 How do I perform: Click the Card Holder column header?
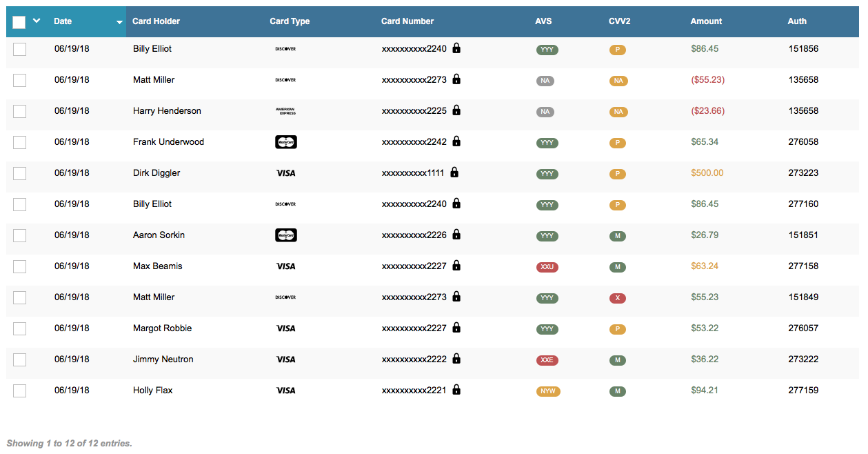click(x=155, y=21)
